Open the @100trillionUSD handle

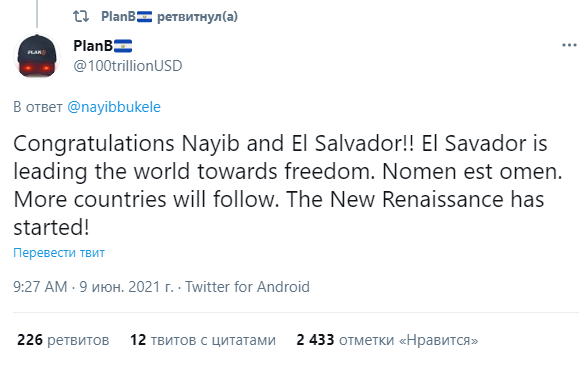128,66
